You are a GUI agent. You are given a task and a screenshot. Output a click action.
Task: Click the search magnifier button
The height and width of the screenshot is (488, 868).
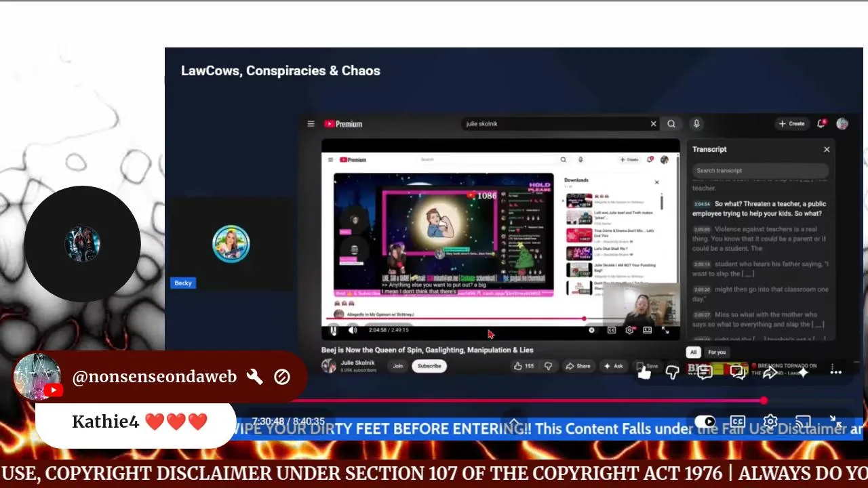tap(671, 124)
